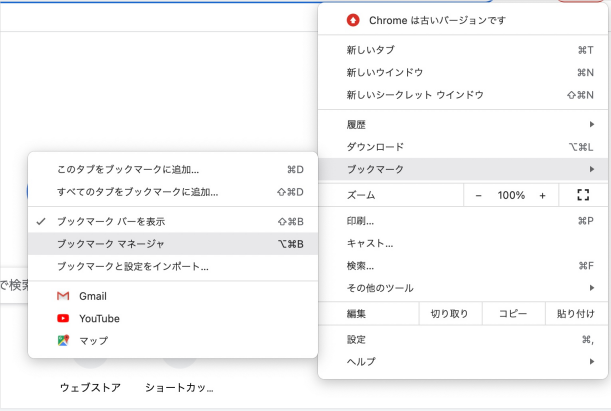The image size is (611, 411).
Task: Click the ショートカッ... shortcut tile label
Action: [x=179, y=388]
